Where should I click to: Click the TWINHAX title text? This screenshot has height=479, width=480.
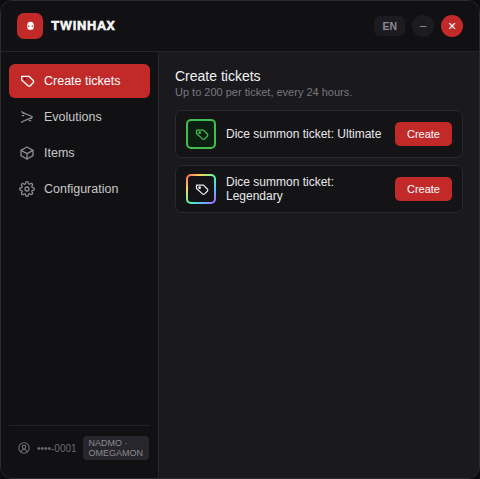click(x=83, y=26)
